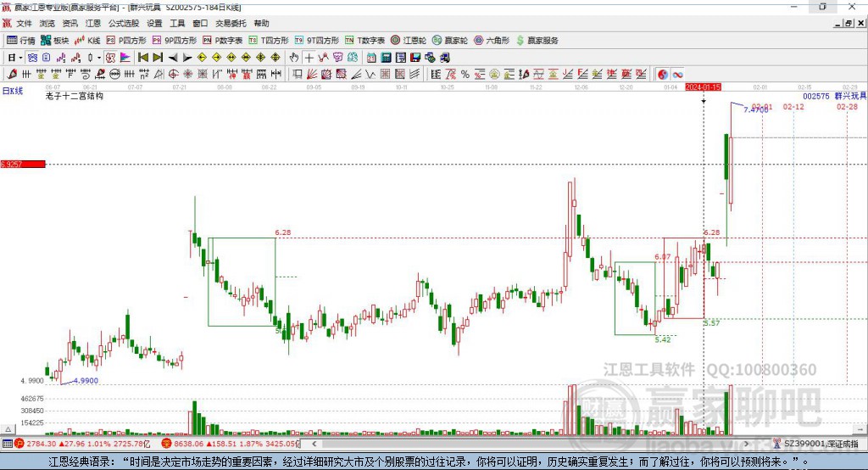868x470 pixels.
Task: Click the 群兴玩具 stock name
Action: point(850,96)
